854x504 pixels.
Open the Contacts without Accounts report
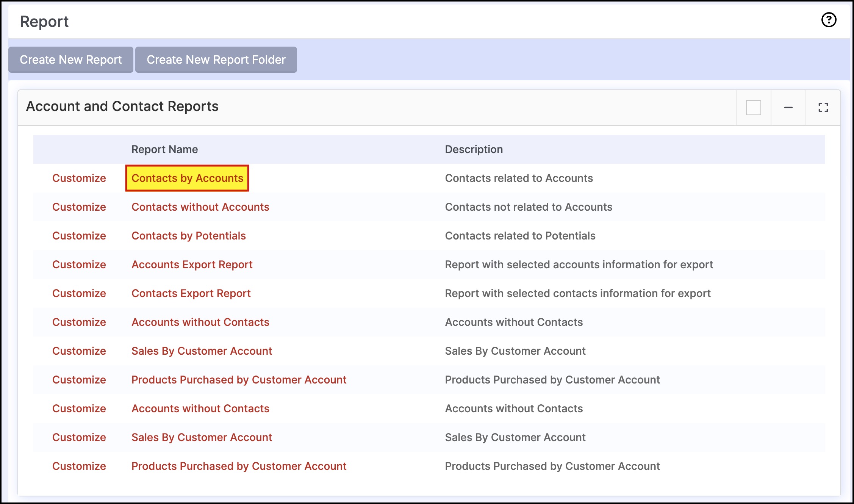(x=200, y=207)
